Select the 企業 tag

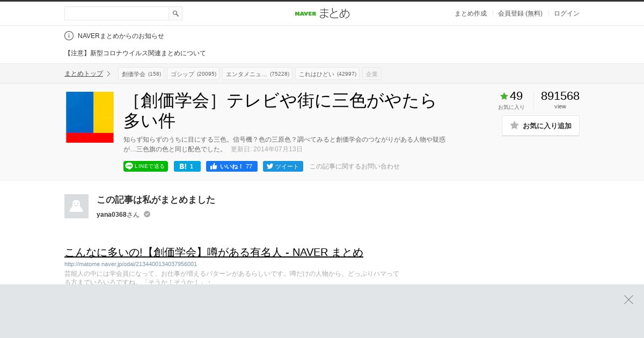(x=372, y=74)
